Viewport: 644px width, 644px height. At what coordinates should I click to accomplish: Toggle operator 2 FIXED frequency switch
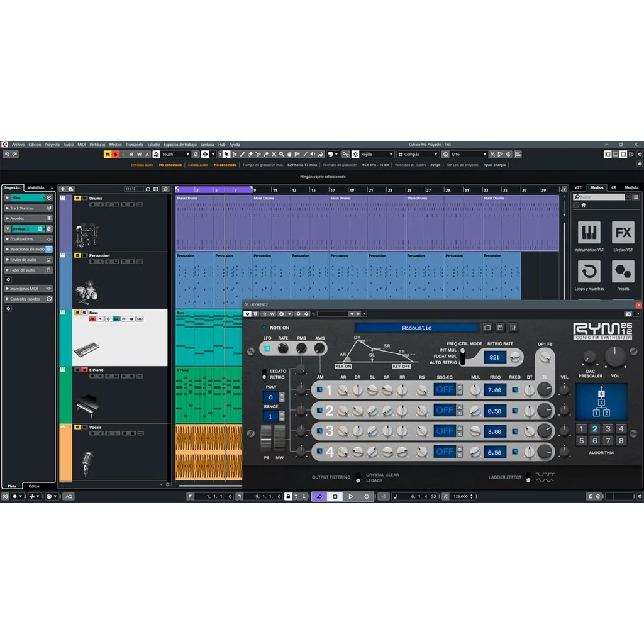[x=514, y=411]
